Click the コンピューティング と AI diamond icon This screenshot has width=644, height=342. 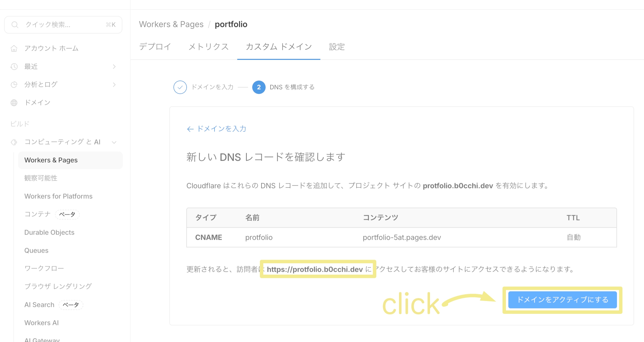tap(14, 142)
